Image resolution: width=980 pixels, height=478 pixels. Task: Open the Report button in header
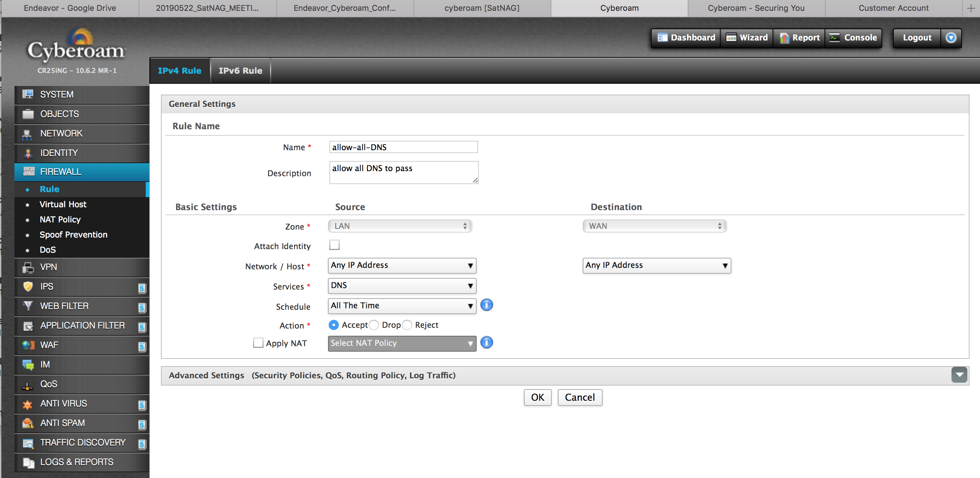[799, 38]
